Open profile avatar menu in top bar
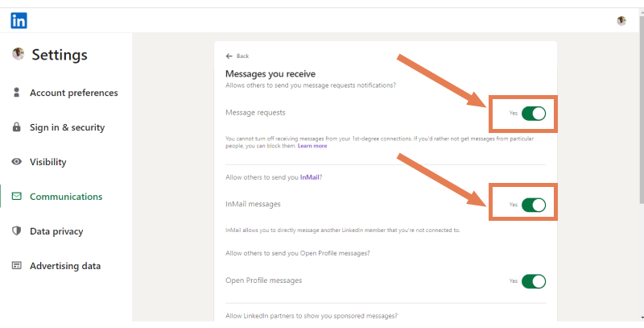Screen dimensions: 644x328 [621, 21]
